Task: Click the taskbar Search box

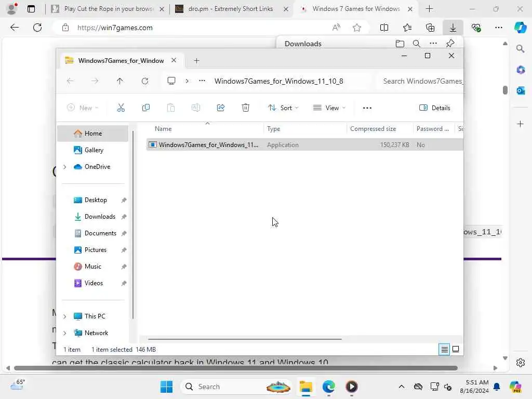Action: (x=237, y=387)
